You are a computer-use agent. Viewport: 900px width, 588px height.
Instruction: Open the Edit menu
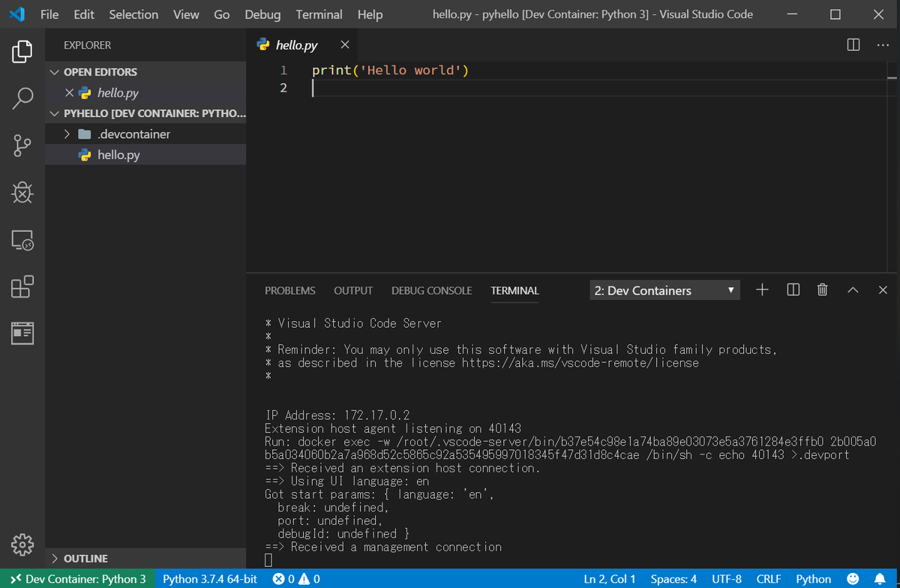pyautogui.click(x=84, y=14)
